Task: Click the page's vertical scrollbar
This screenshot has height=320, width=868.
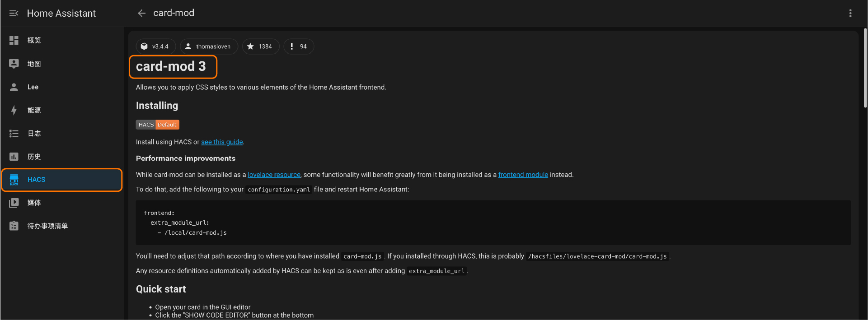Action: 865,68
